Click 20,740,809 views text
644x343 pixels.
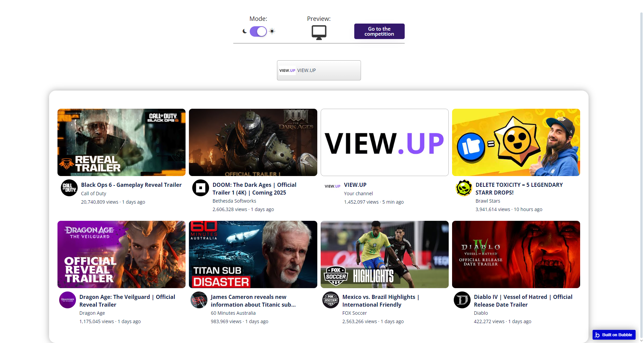[99, 202]
